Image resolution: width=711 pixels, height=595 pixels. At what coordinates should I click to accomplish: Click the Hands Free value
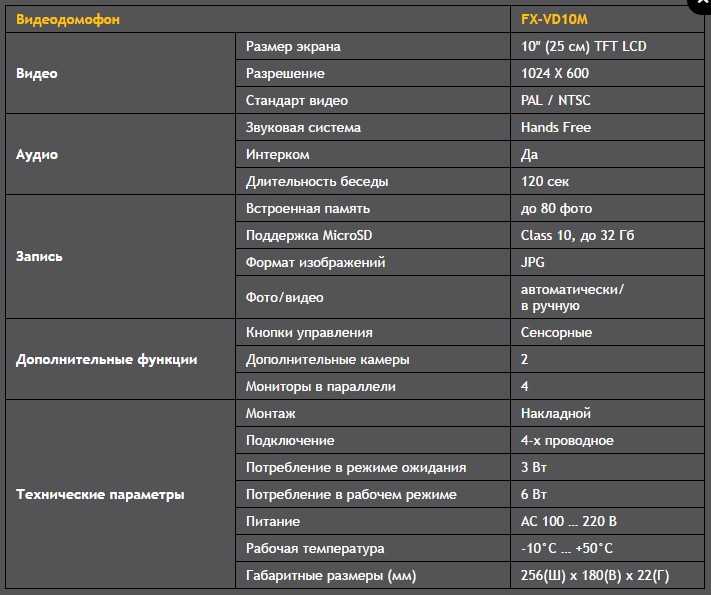point(555,127)
